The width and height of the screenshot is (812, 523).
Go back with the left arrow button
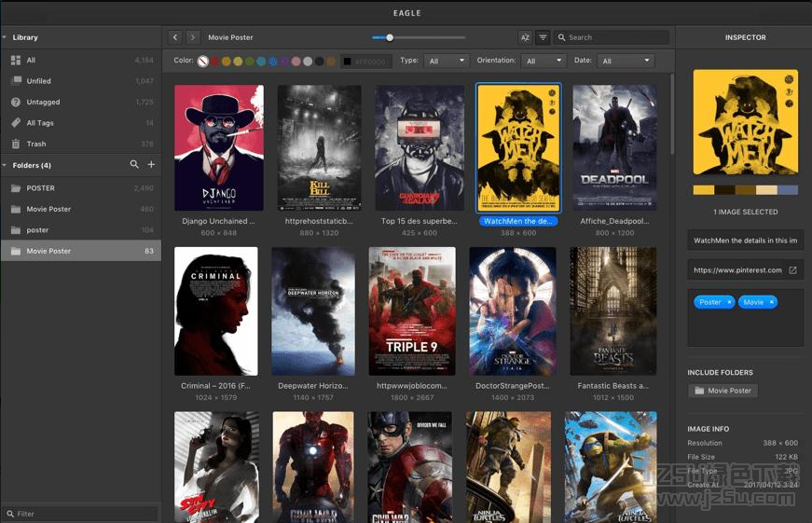point(175,37)
